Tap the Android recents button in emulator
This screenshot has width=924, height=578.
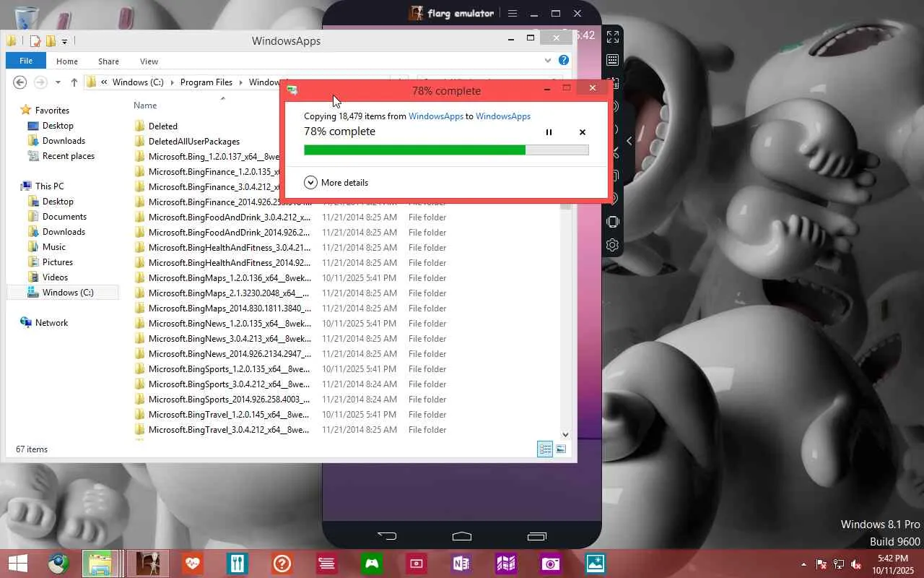537,536
